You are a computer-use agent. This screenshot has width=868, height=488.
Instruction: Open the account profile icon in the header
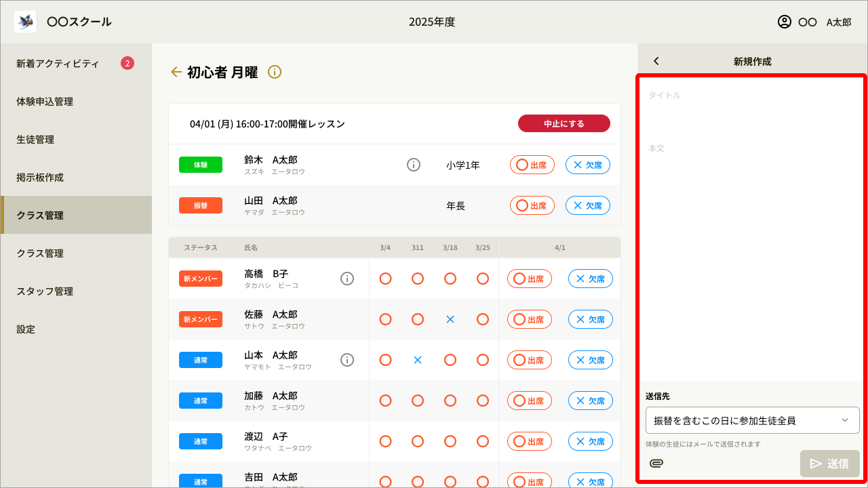click(783, 22)
